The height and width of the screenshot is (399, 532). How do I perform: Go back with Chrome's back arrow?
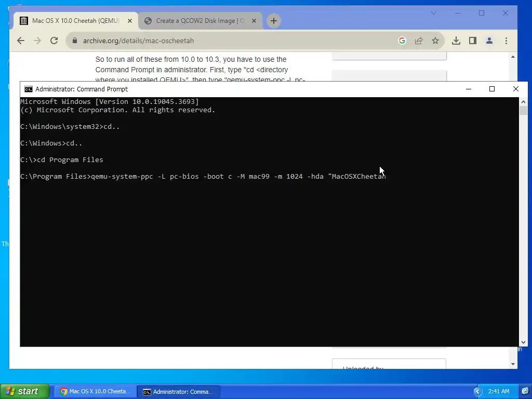click(x=21, y=41)
